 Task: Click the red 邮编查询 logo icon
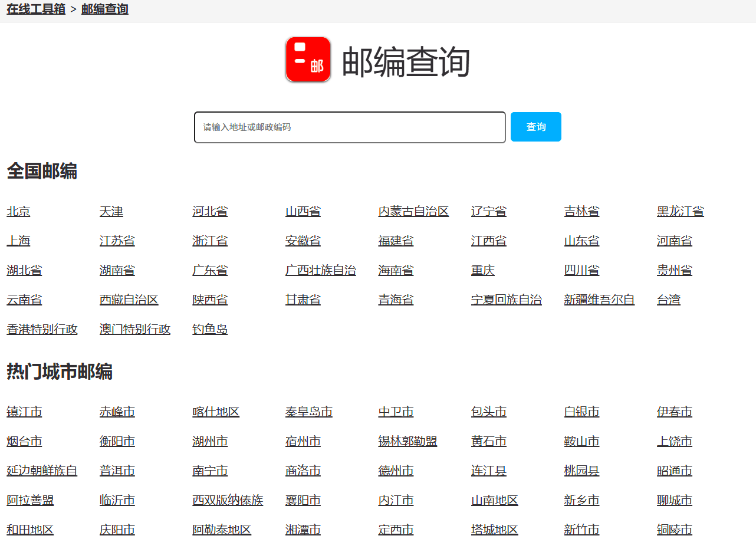click(x=308, y=59)
